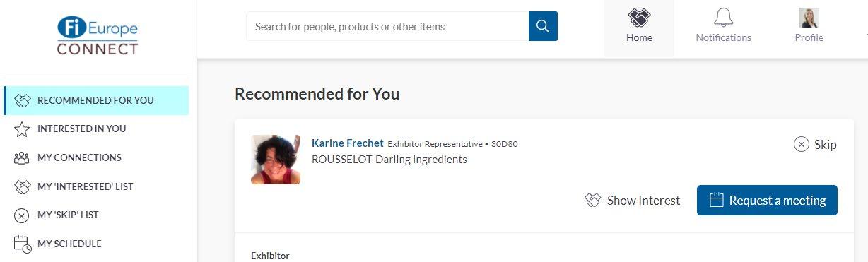Click Karine Frechet's profile photo

click(x=276, y=160)
